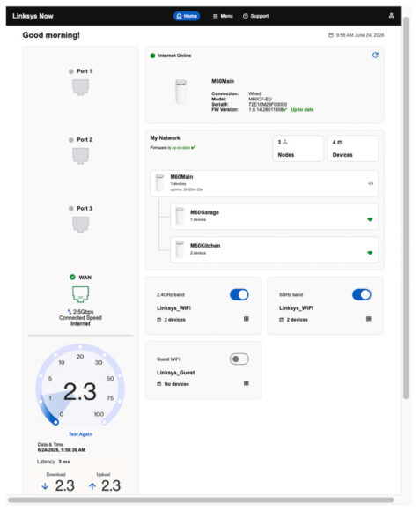
Task: Click the 5GHz band device icon next to '2 devices'
Action: (282, 320)
